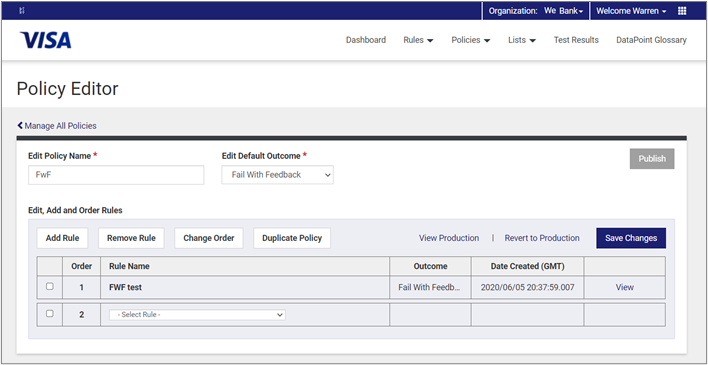This screenshot has width=708, height=365.
Task: Open the Rules menu
Action: (x=418, y=40)
